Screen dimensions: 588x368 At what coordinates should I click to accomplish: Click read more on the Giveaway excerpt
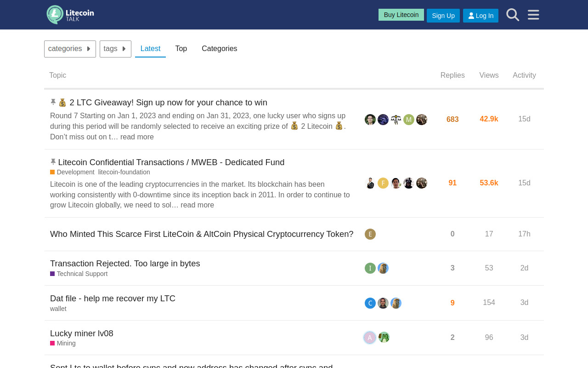coord(137,137)
